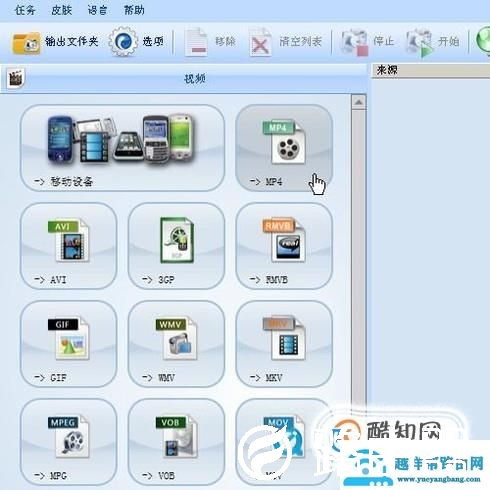Viewport: 490px width, 490px height.
Task: Choose the RMVB format conversion tile
Action: 284,246
